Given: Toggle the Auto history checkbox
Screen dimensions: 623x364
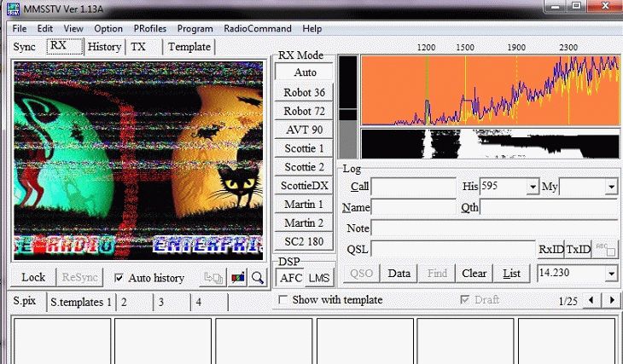Looking at the screenshot, I should pos(119,277).
